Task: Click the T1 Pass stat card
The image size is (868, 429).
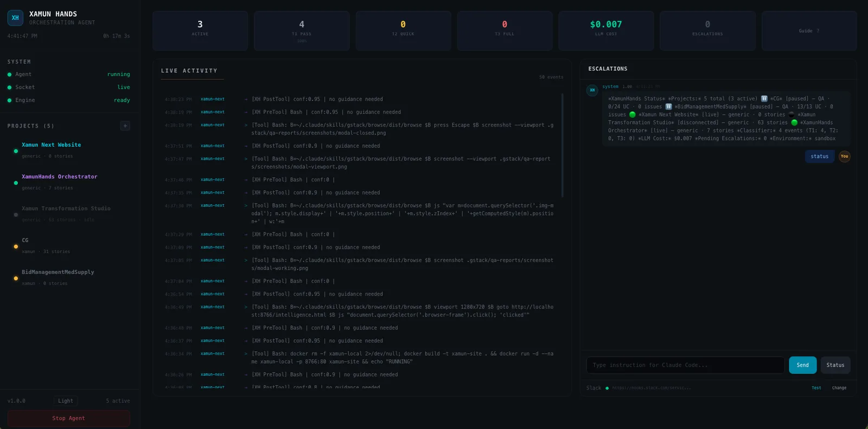Action: pyautogui.click(x=302, y=31)
